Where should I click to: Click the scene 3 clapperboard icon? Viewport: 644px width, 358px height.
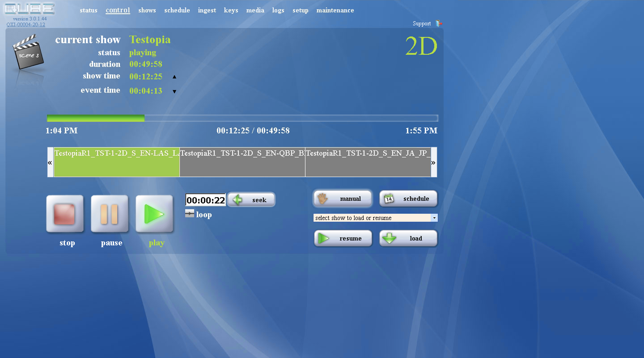tap(28, 52)
